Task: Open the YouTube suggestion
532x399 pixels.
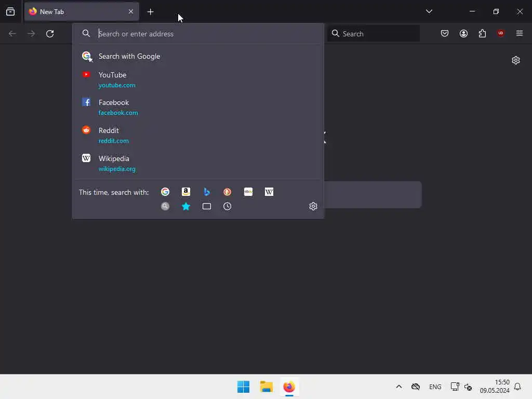Action: pos(198,79)
